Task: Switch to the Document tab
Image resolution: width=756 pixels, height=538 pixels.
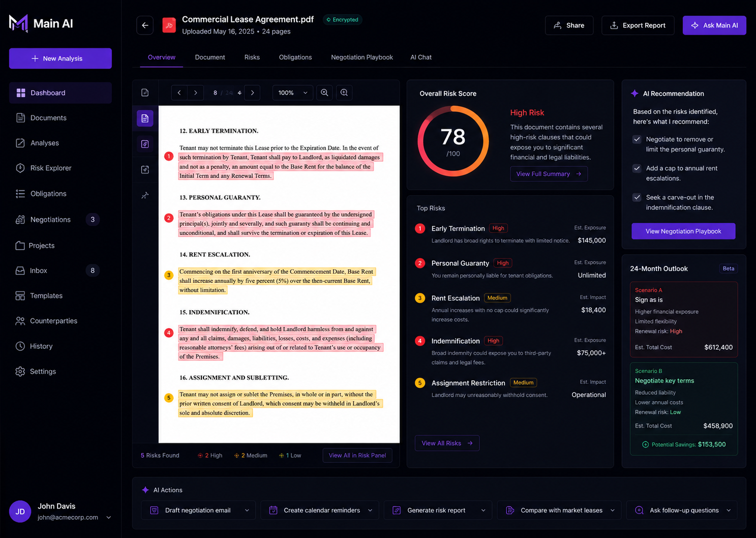Action: [210, 57]
